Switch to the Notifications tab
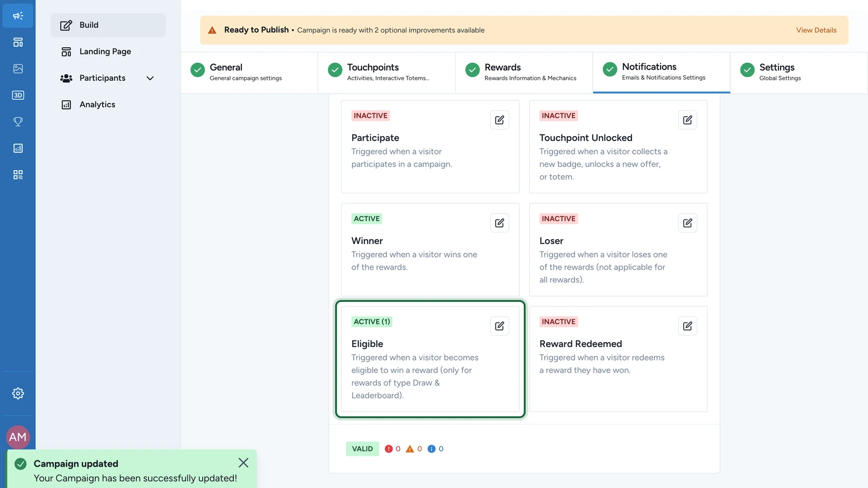 [661, 73]
